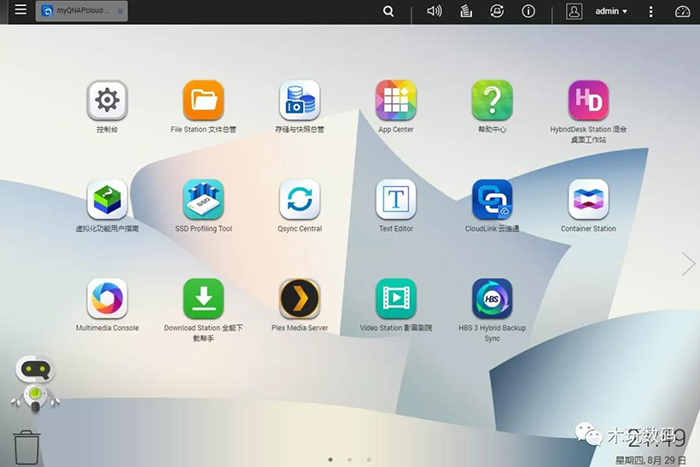Open Plex Media Server icon
The image size is (700, 467).
(x=300, y=298)
